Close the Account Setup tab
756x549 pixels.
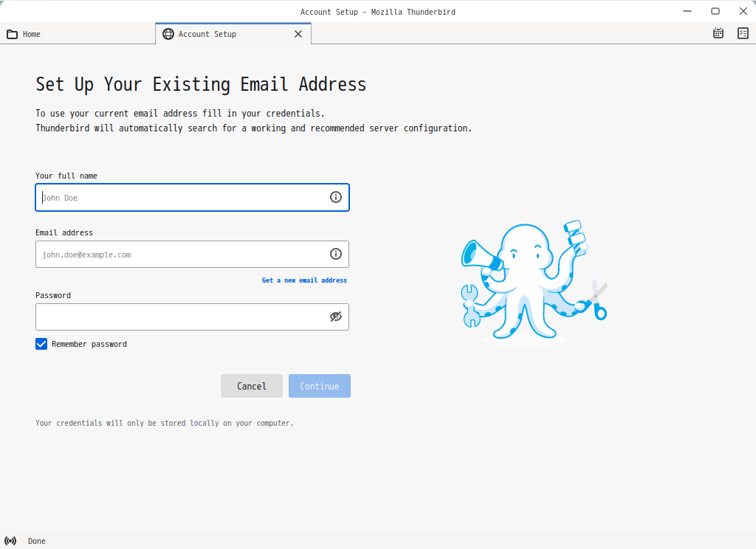point(298,34)
